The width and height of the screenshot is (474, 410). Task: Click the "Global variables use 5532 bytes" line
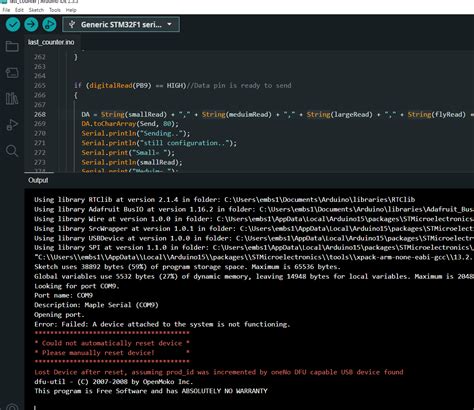[254, 277]
